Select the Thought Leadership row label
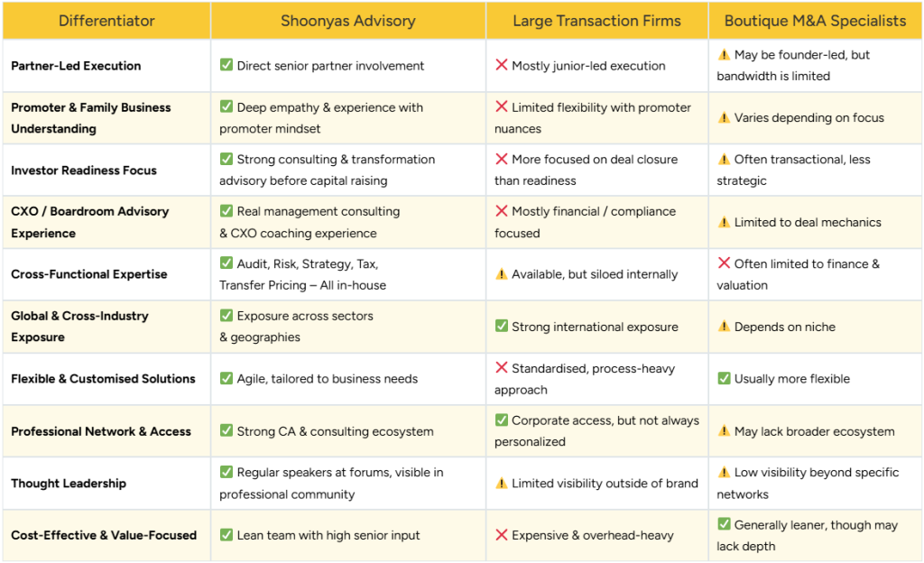 pos(69,484)
